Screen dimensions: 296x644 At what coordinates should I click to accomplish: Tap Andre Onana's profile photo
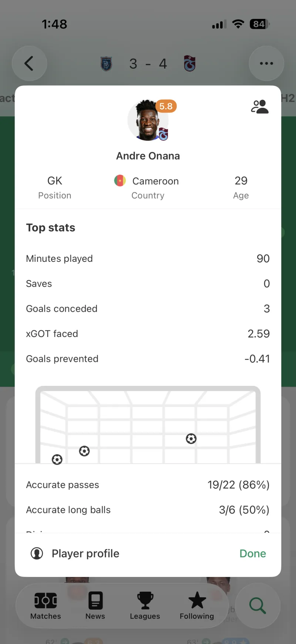click(x=148, y=120)
